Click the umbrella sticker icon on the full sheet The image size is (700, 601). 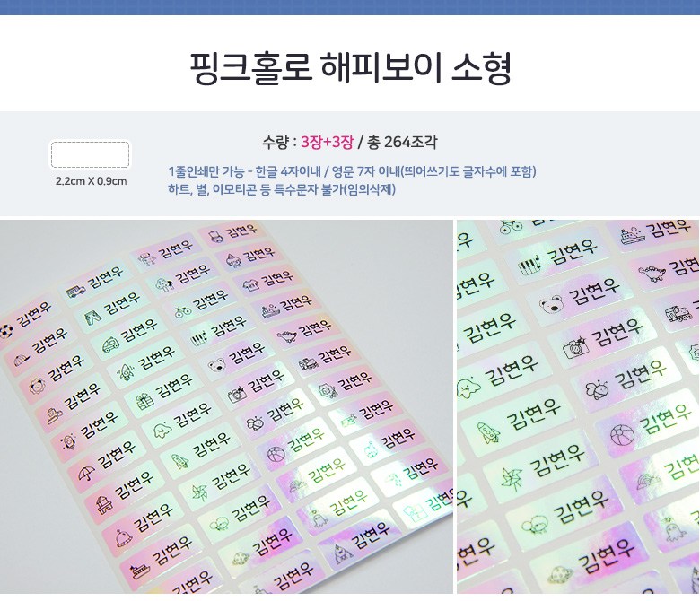pyautogui.click(x=86, y=473)
